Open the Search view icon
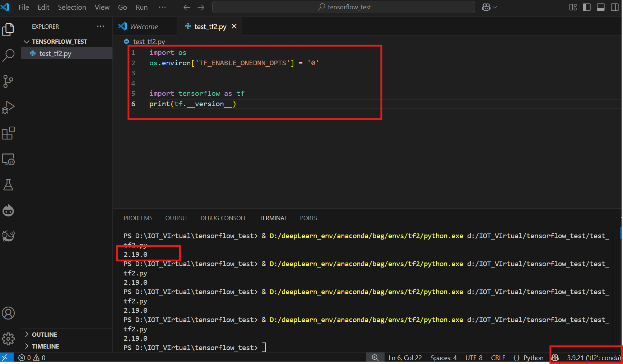The image size is (623, 364). tap(8, 56)
